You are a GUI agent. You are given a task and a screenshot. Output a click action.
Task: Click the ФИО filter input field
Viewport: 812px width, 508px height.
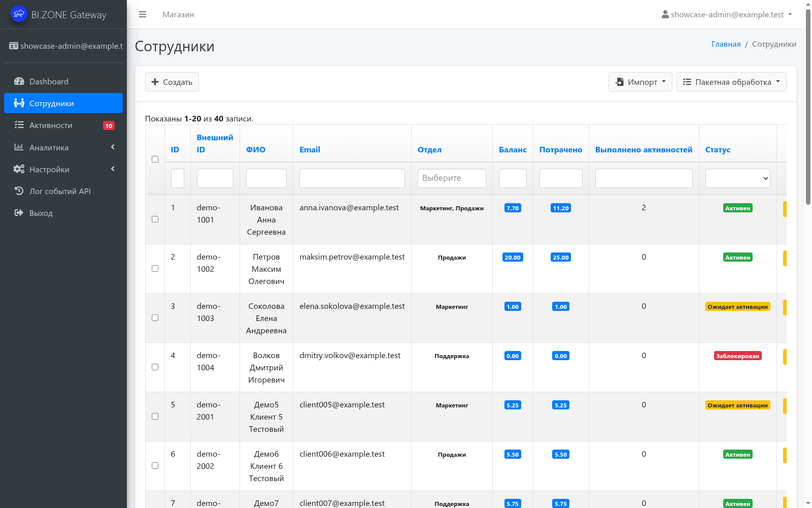266,178
